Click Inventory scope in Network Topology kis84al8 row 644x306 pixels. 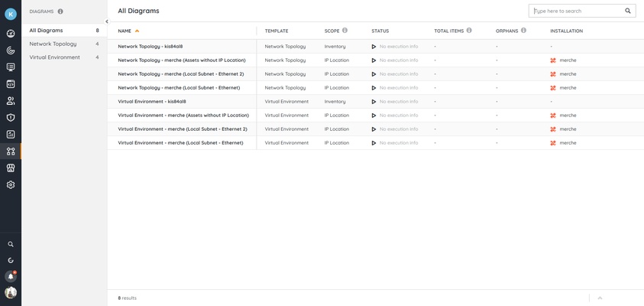coord(335,47)
